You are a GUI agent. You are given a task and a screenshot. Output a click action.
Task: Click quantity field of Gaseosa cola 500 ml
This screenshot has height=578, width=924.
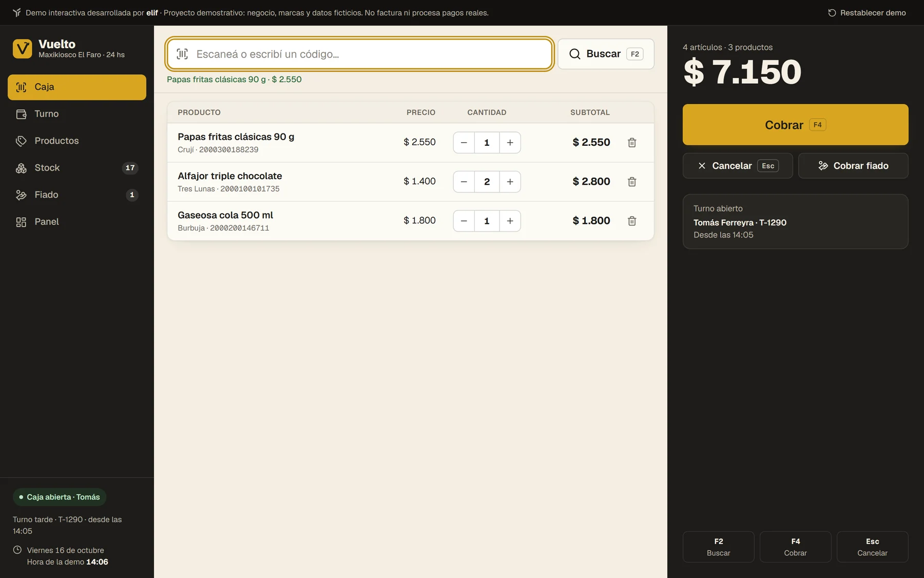(x=487, y=221)
